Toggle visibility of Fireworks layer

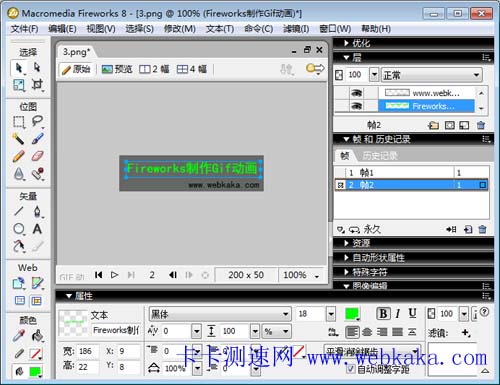[356, 106]
